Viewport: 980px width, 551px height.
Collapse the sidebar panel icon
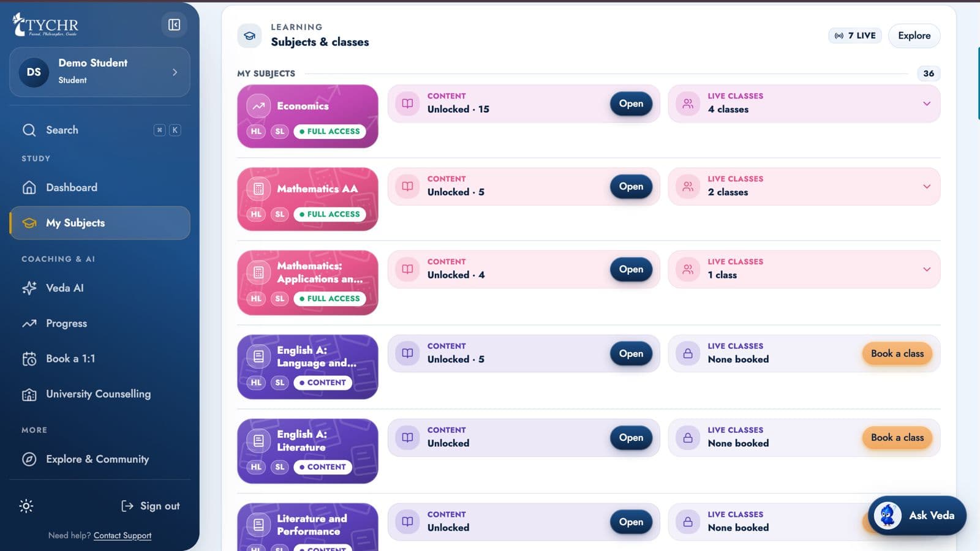174,24
